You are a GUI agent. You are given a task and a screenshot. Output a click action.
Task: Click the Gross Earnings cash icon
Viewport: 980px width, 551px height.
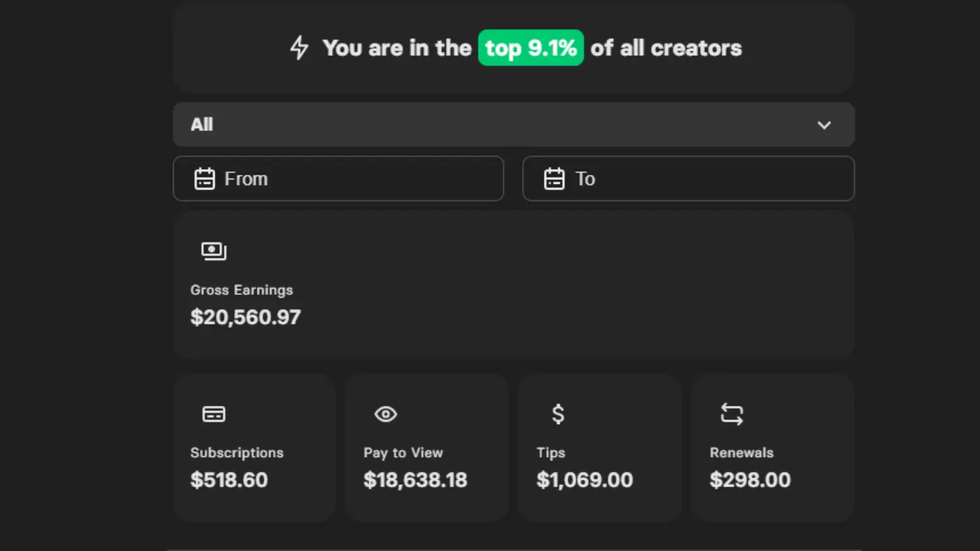(214, 251)
